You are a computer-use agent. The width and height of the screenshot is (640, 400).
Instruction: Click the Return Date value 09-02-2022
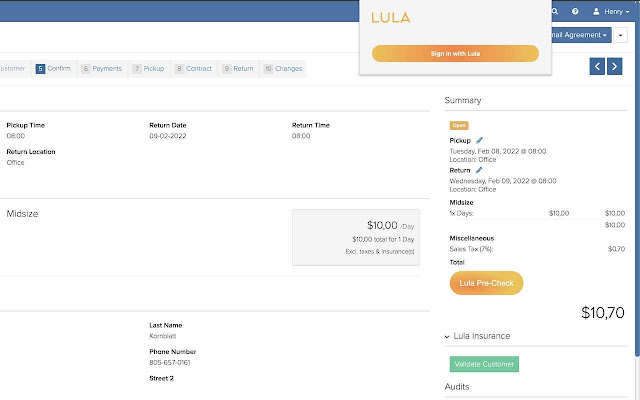(168, 136)
